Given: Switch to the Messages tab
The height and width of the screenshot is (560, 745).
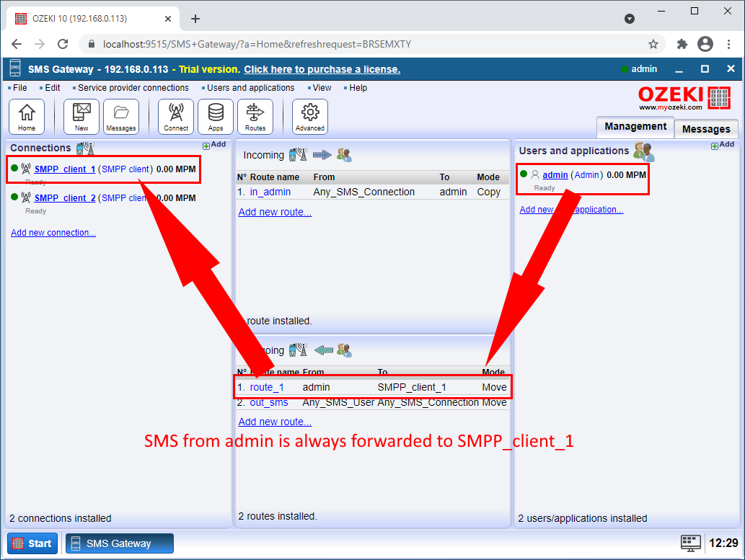Looking at the screenshot, I should [706, 129].
